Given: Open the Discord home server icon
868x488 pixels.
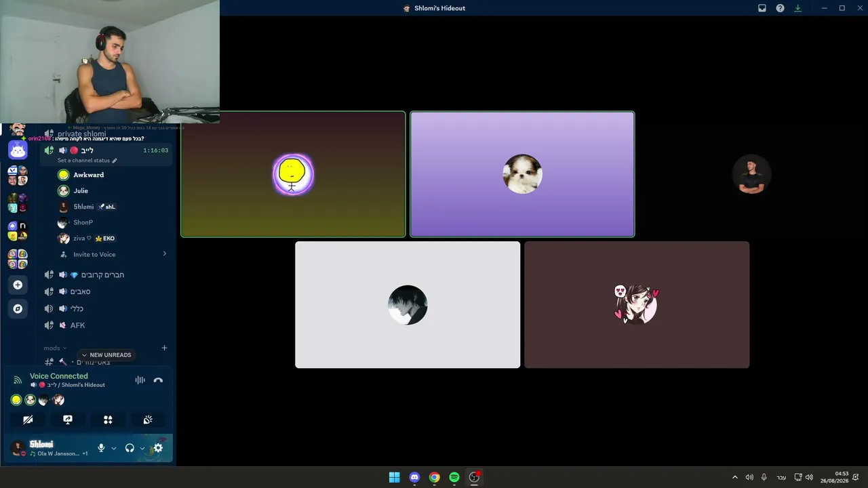Looking at the screenshot, I should (x=18, y=150).
